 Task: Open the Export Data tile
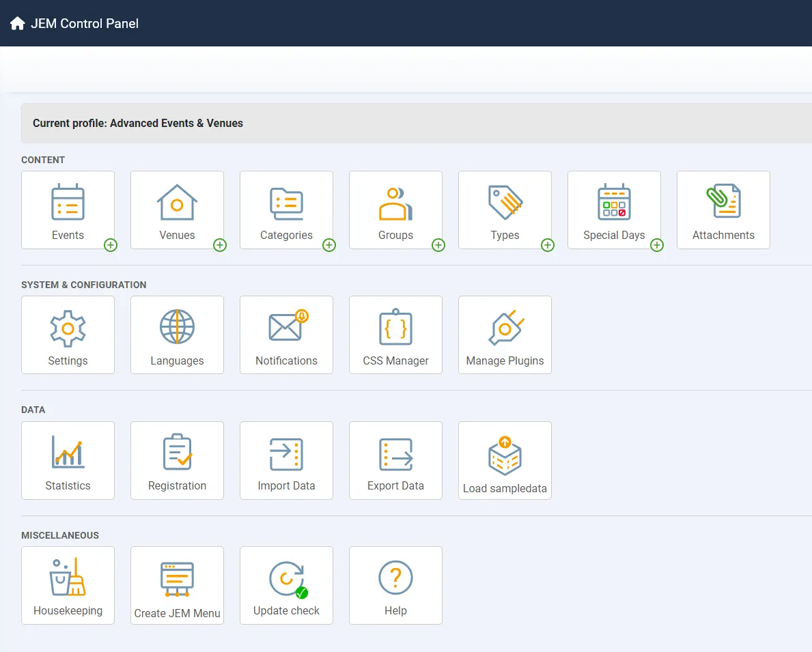[395, 460]
